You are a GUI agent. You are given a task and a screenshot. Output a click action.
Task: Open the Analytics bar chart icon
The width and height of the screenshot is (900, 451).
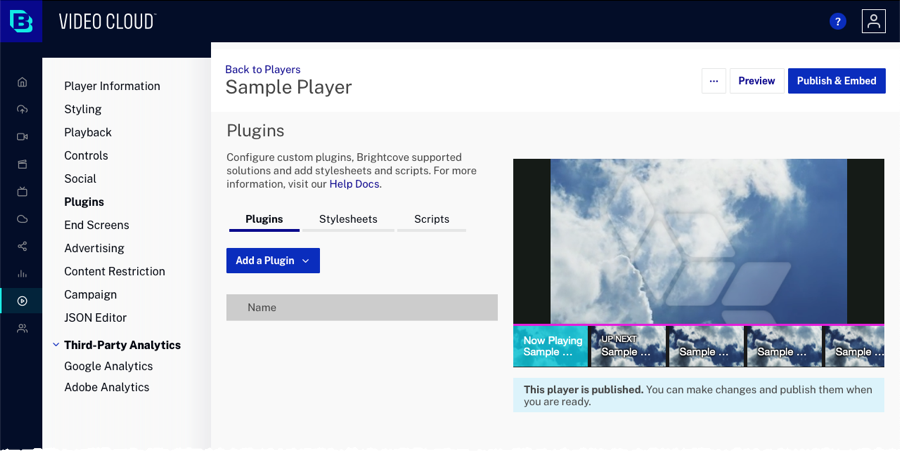coord(22,273)
